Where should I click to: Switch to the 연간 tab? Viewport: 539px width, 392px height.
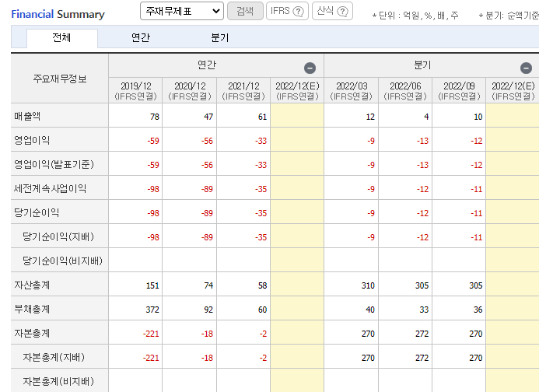(141, 38)
